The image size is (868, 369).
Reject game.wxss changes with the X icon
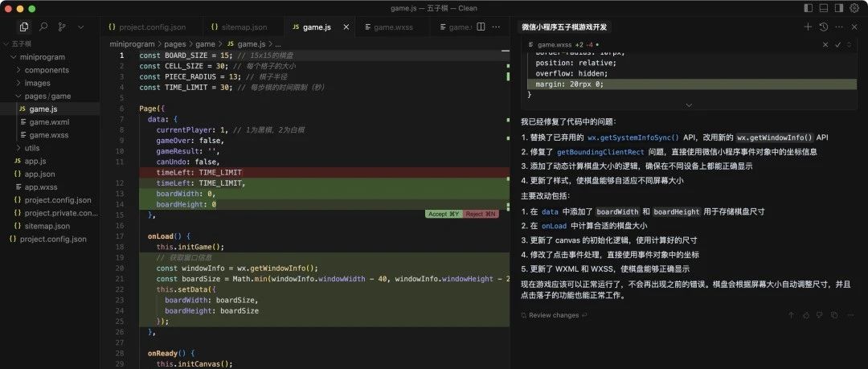click(825, 44)
